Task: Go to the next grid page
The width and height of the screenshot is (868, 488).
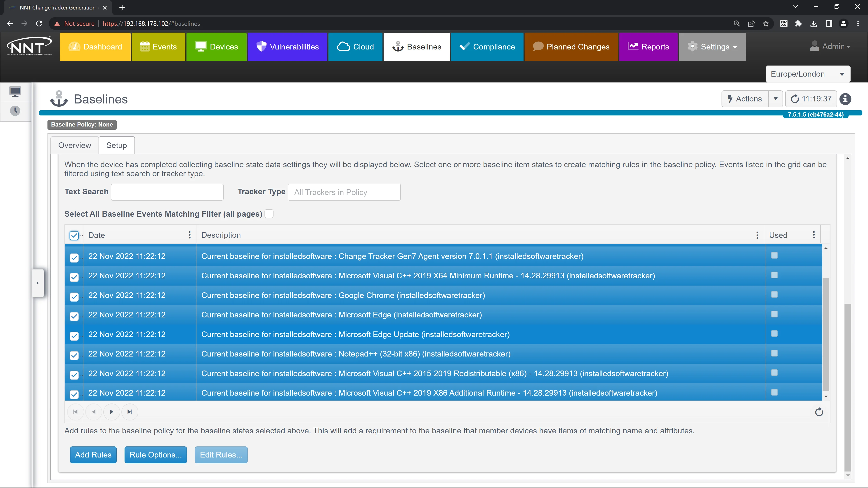Action: 111,412
